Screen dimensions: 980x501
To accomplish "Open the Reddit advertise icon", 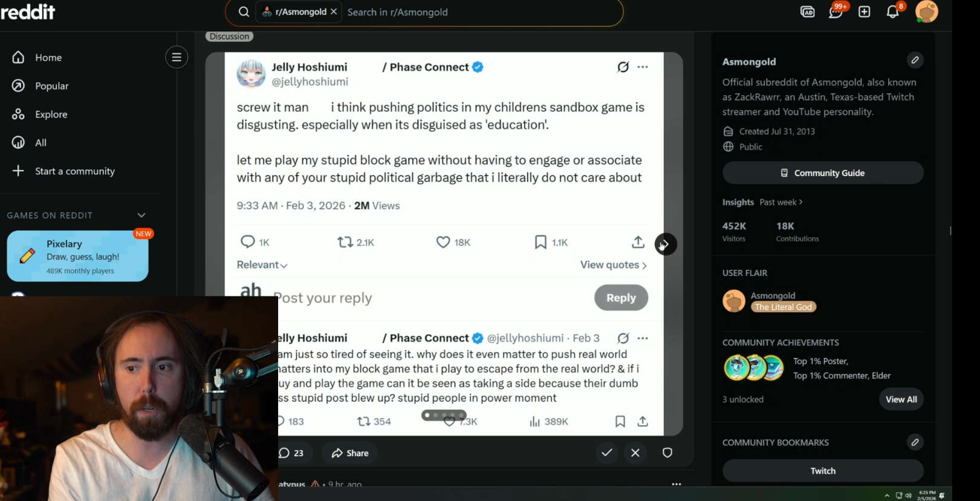I will pos(808,11).
